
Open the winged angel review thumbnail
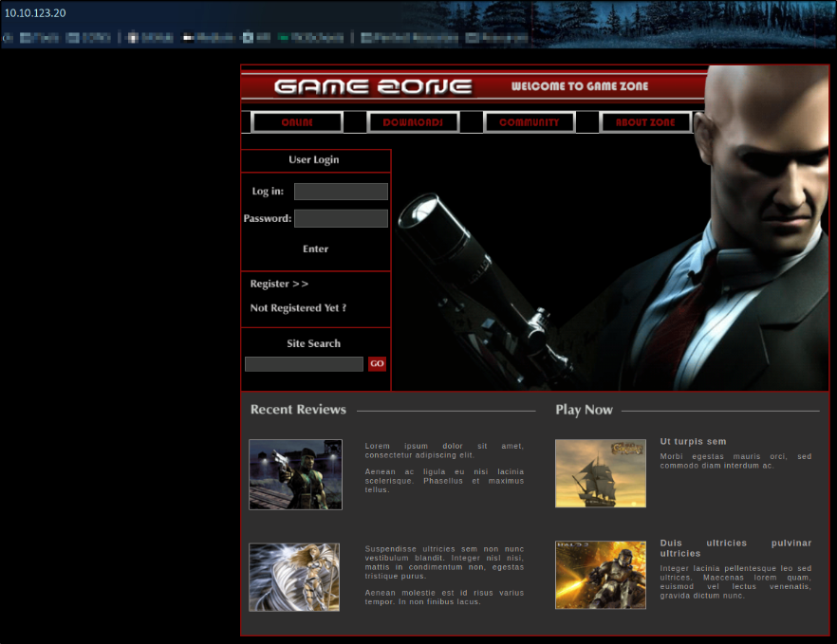pos(294,578)
